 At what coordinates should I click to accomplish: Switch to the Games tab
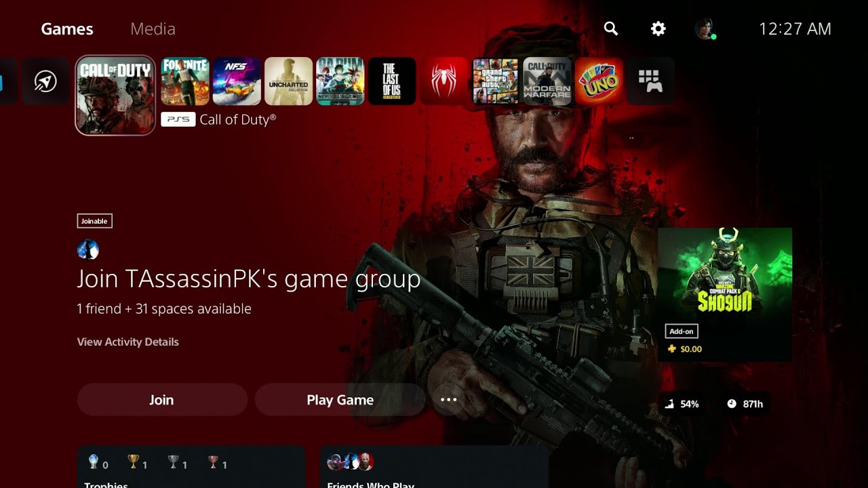[67, 29]
